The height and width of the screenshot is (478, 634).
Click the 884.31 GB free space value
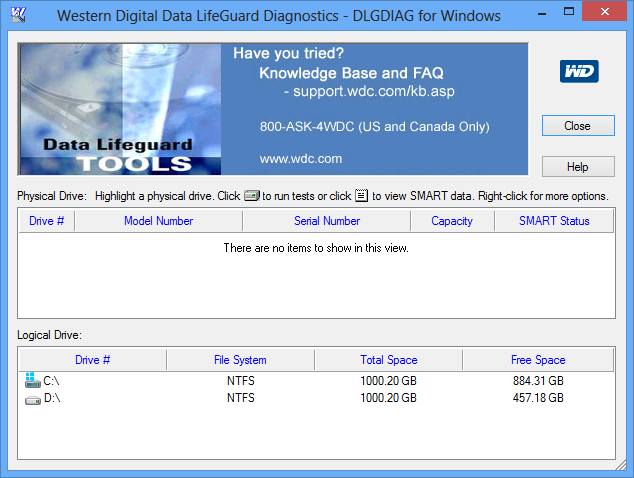click(x=538, y=381)
